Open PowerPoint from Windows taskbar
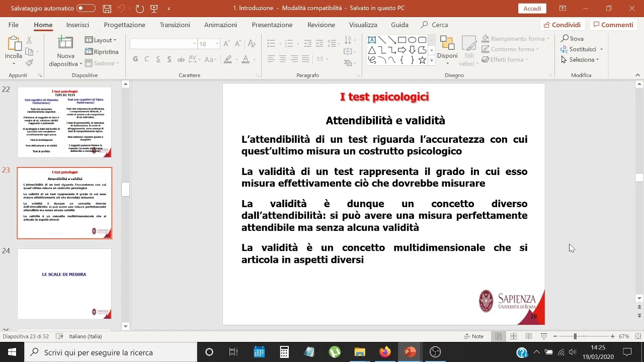This screenshot has width=644, height=362. click(x=410, y=352)
